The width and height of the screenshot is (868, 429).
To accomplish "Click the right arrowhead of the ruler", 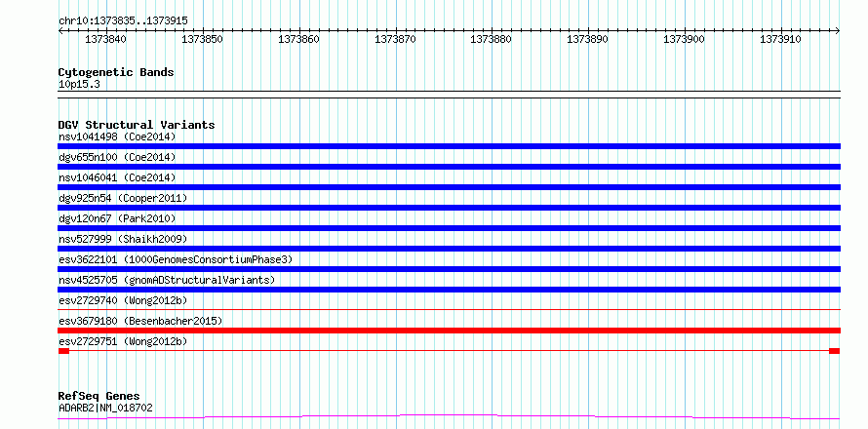I will point(838,31).
